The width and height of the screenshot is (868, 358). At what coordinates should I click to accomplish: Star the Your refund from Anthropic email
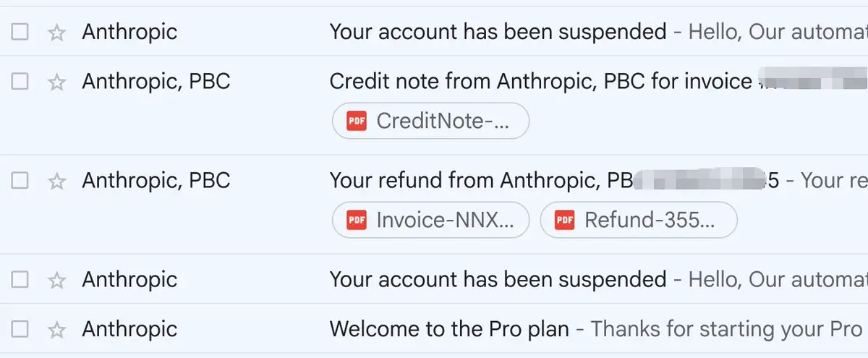pyautogui.click(x=56, y=181)
